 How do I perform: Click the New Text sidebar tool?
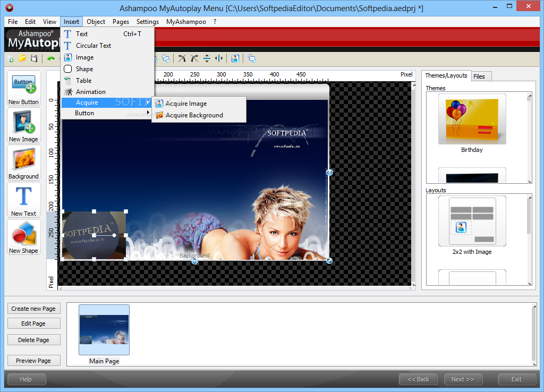coord(23,200)
